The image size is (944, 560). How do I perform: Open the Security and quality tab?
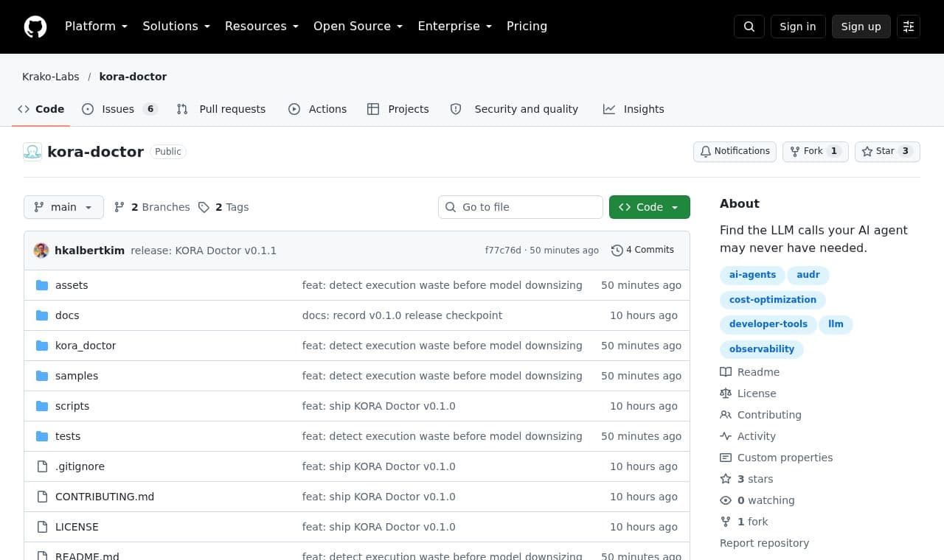point(515,109)
